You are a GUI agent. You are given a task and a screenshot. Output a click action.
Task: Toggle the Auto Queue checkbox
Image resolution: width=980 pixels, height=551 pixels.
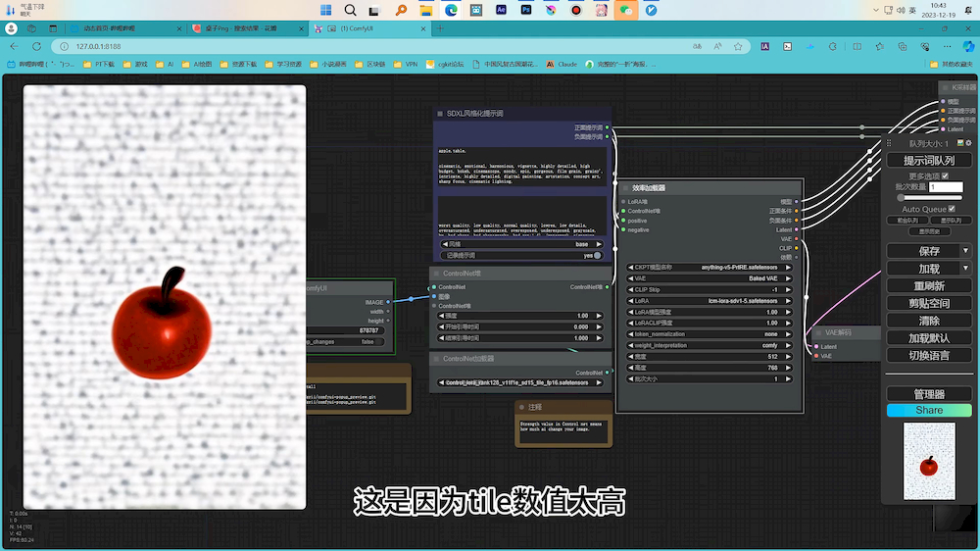pyautogui.click(x=952, y=209)
